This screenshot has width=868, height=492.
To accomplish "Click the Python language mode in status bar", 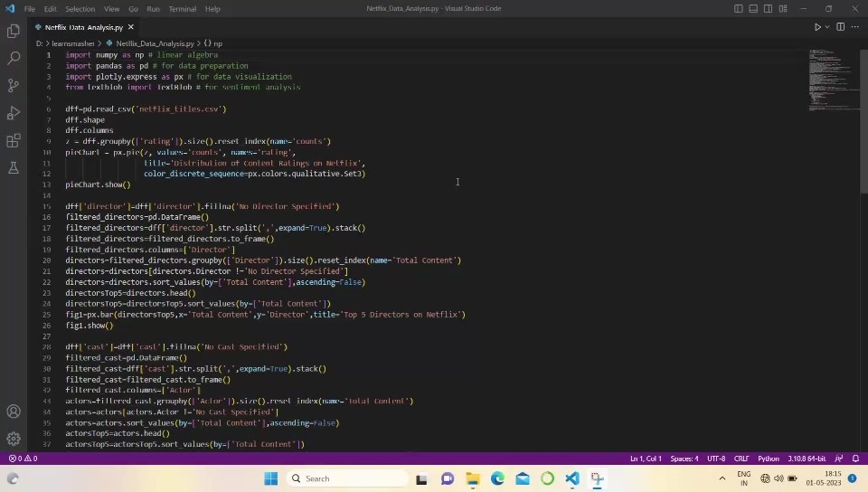I will point(768,459).
